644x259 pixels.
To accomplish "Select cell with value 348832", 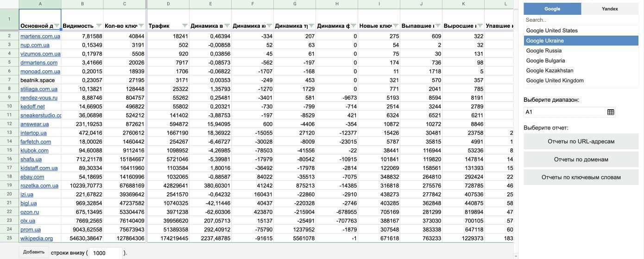I will [x=379, y=177].
